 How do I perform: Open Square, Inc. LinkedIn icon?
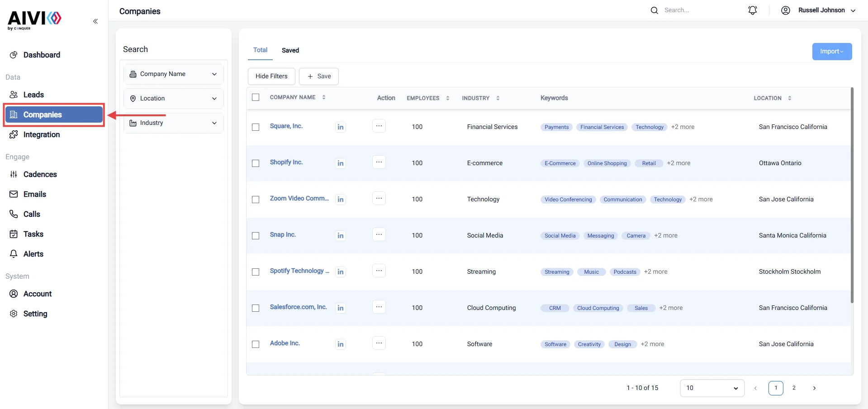pyautogui.click(x=341, y=127)
